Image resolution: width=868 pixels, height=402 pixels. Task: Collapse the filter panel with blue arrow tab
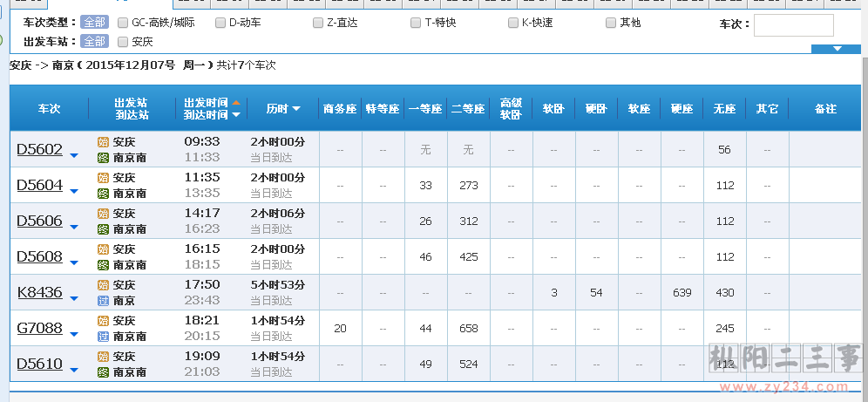coord(837,49)
